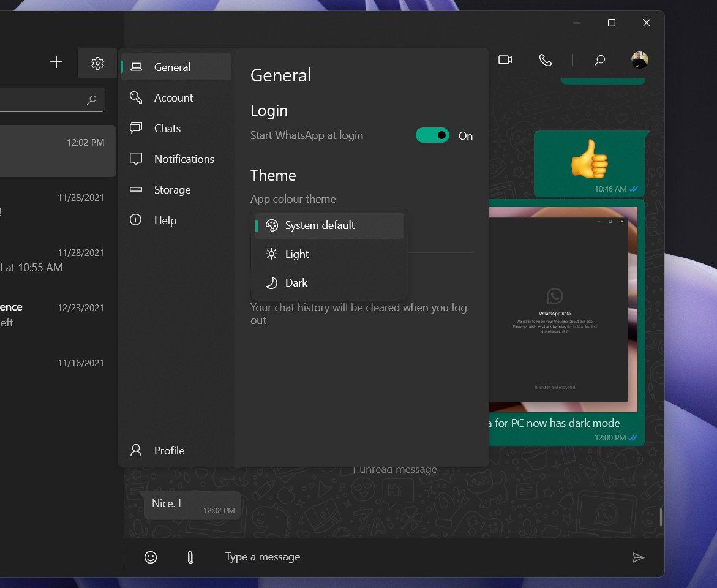The width and height of the screenshot is (717, 588).
Task: Click the new chat plus icon
Action: [56, 62]
